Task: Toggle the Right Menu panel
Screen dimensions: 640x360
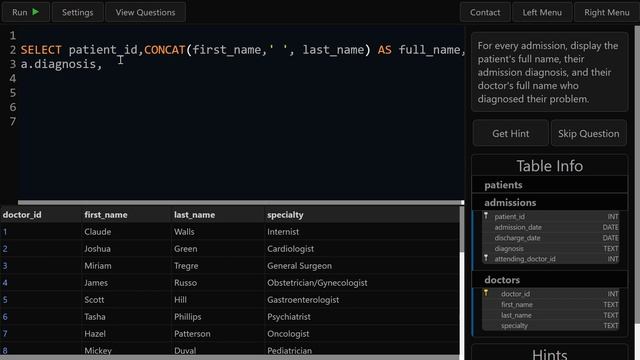Action: tap(607, 12)
